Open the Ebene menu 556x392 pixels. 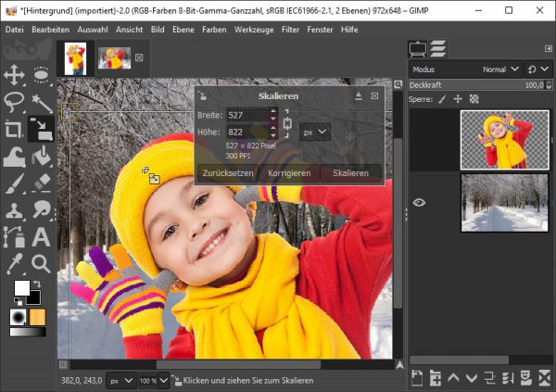click(x=181, y=30)
